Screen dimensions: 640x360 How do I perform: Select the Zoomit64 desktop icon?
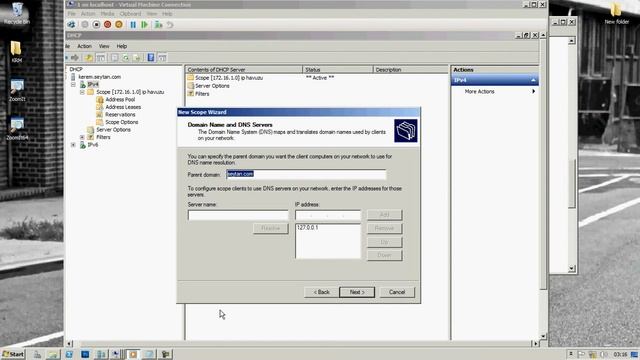click(17, 129)
